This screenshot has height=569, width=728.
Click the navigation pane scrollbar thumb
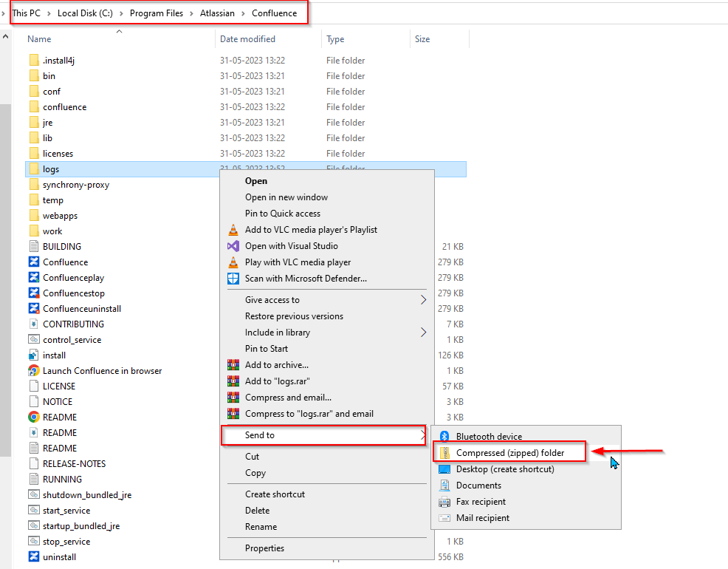pos(6,280)
